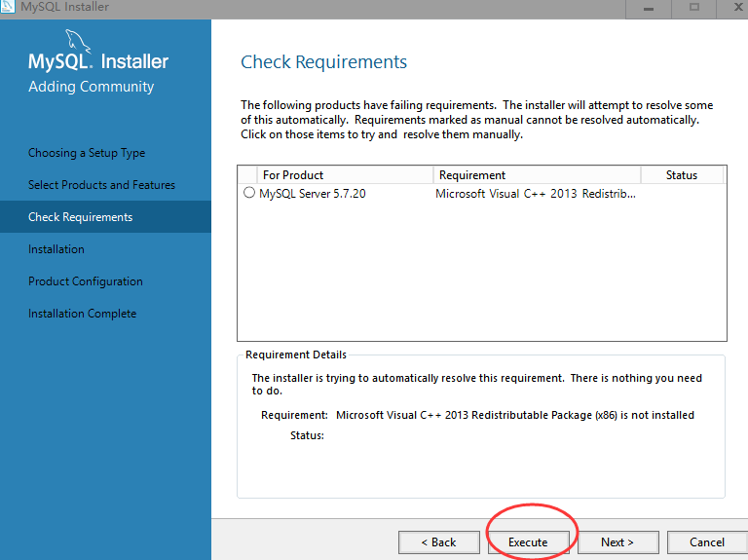Sort by the Status column header
This screenshot has height=560, width=748.
(x=682, y=175)
